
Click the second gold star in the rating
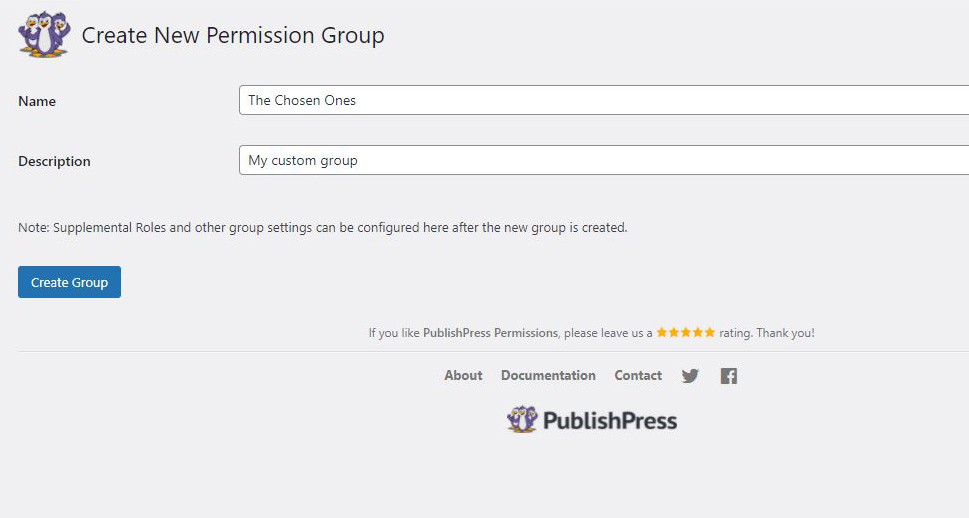[x=674, y=333]
